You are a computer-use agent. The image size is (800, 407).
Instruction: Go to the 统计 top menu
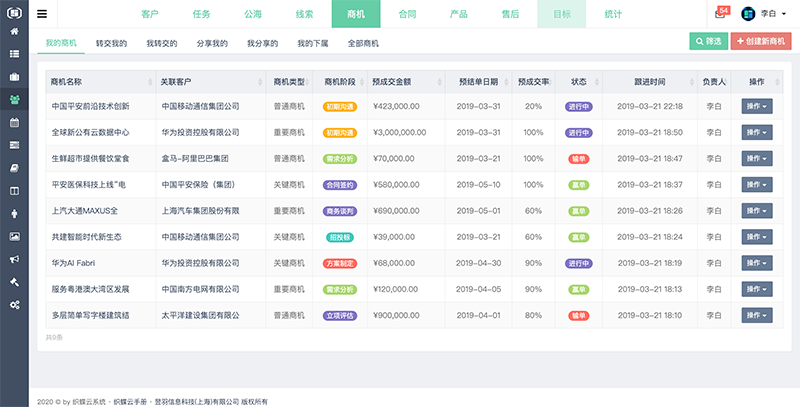click(613, 14)
